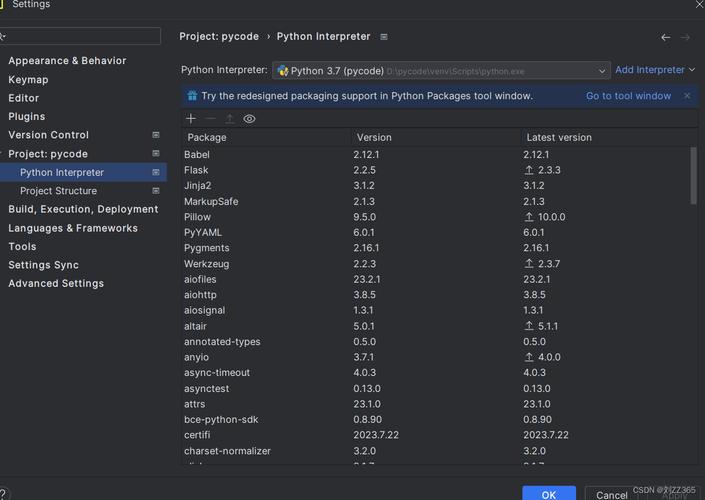
Task: Open Plugins settings
Action: pyautogui.click(x=27, y=116)
